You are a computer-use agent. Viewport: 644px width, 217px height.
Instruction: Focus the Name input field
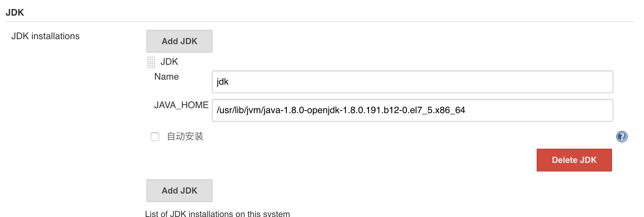click(412, 82)
